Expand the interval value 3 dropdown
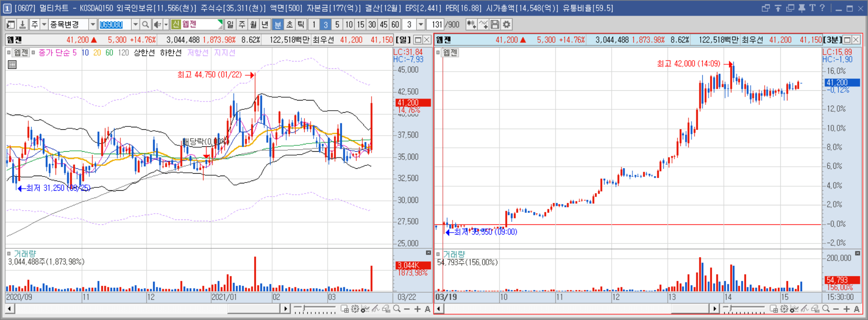The width and height of the screenshot is (868, 320). (x=421, y=24)
